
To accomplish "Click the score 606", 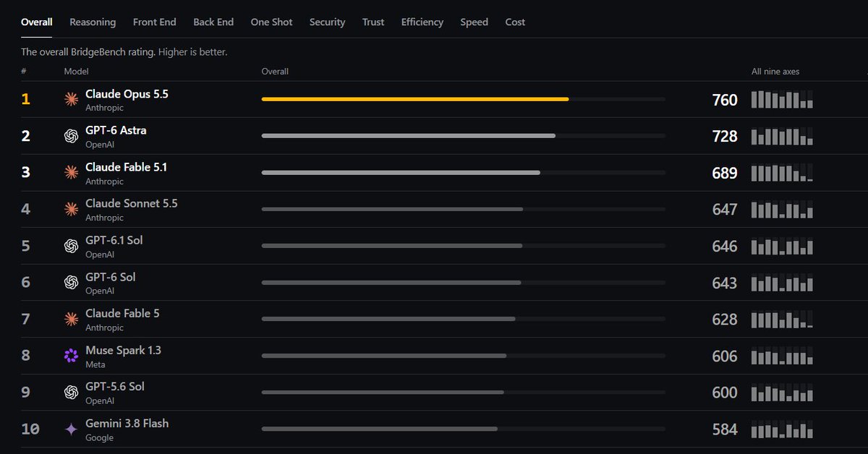I will 725,356.
